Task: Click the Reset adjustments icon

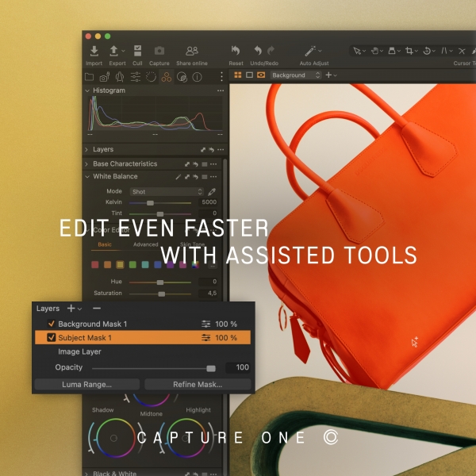Action: pyautogui.click(x=236, y=51)
